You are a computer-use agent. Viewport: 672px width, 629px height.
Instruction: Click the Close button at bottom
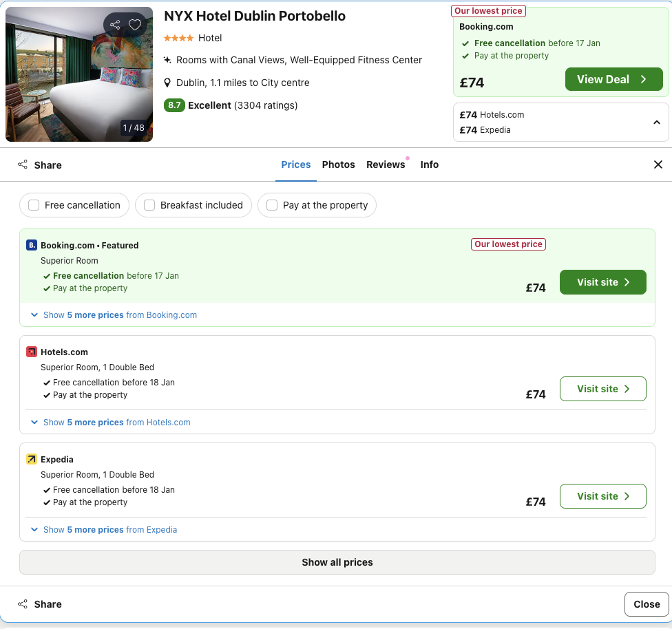(647, 604)
